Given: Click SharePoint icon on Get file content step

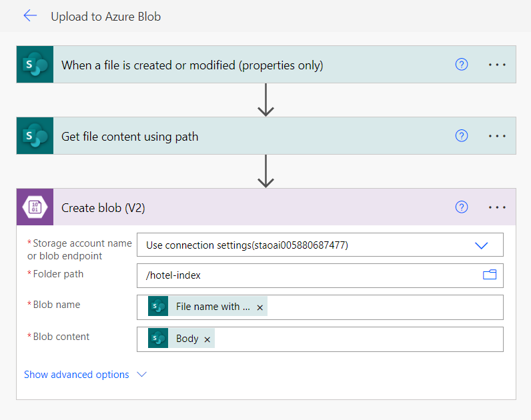Looking at the screenshot, I should (35, 136).
